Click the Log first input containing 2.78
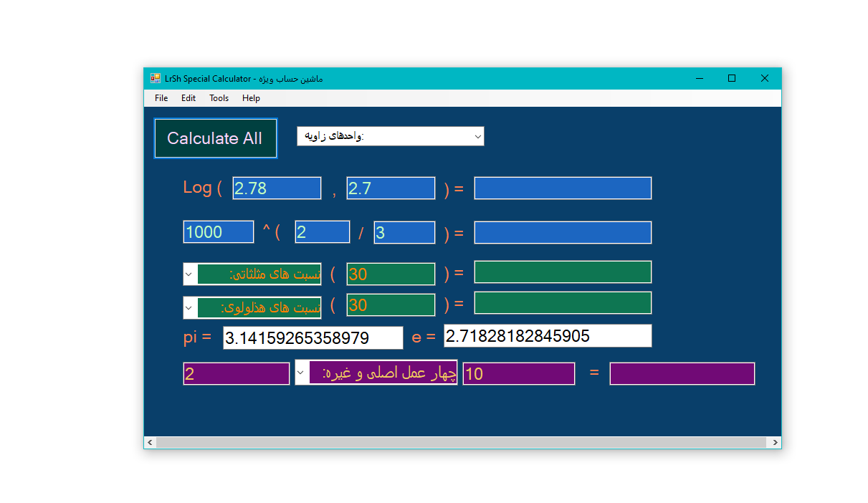 tap(277, 188)
